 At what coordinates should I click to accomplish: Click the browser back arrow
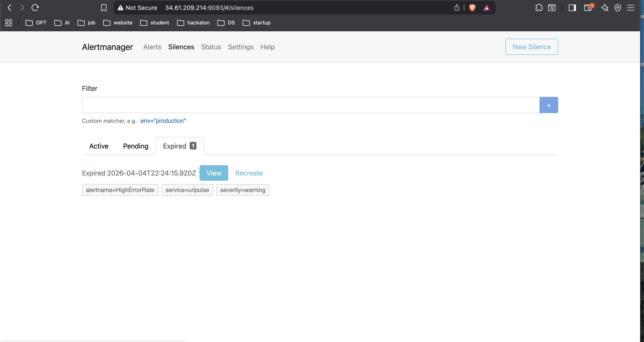coord(9,8)
